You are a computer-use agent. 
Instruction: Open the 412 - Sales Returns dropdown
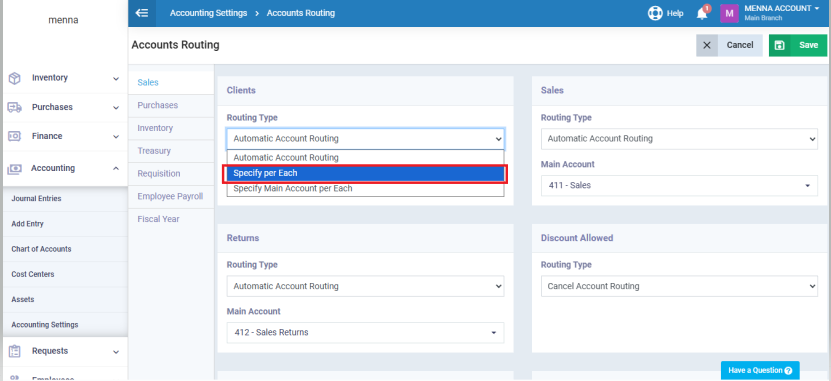[366, 333]
